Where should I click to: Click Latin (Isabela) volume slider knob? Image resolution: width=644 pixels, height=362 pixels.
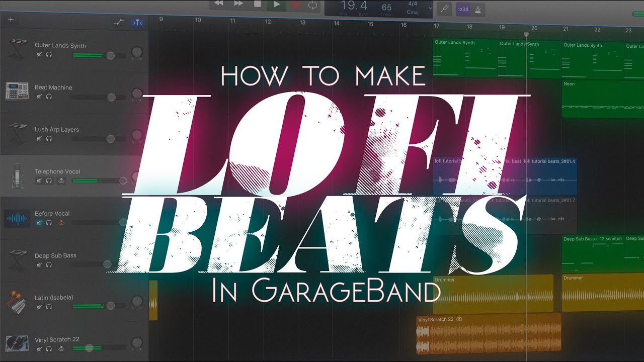[x=110, y=306]
